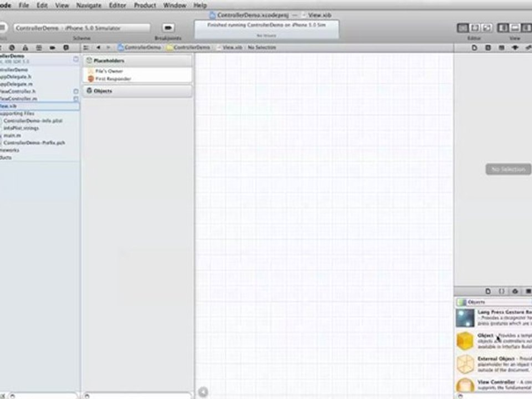Image resolution: width=532 pixels, height=399 pixels.
Task: Open the Window menu
Action: (x=175, y=5)
